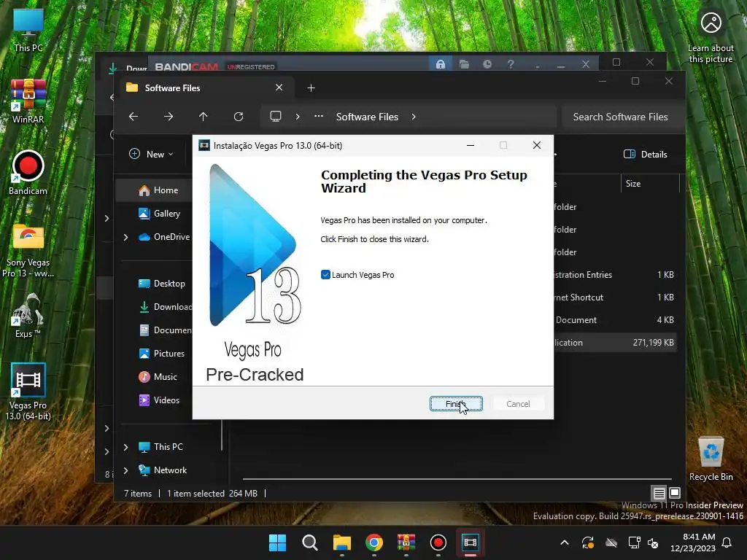This screenshot has height=560, width=747.
Task: Go forward in File Explorer
Action: (169, 117)
